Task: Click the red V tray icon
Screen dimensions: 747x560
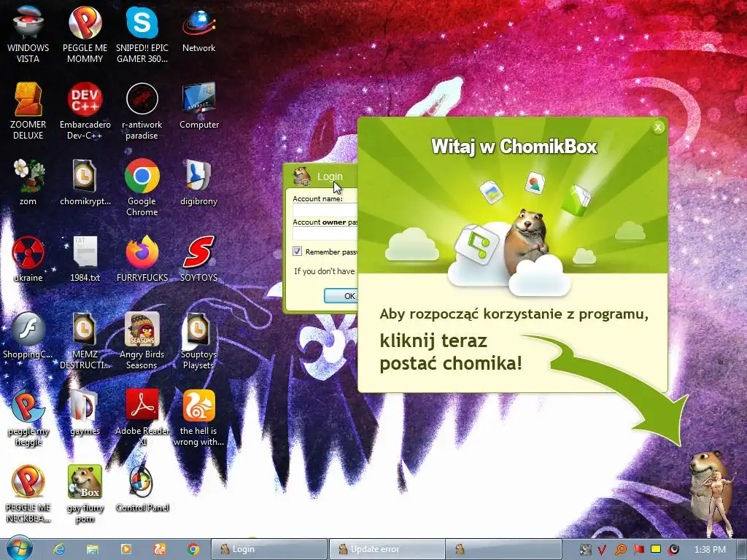Action: (602, 550)
